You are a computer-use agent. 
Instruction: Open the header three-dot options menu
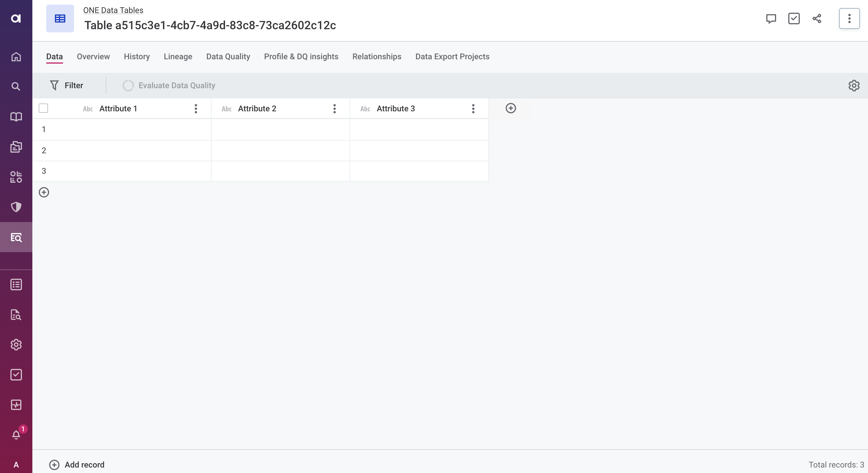click(849, 19)
